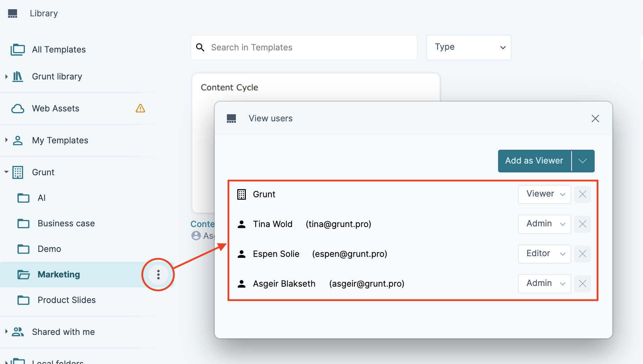Remove Espen Solie using the X icon
Viewport: 643px width, 364px height.
(x=582, y=254)
